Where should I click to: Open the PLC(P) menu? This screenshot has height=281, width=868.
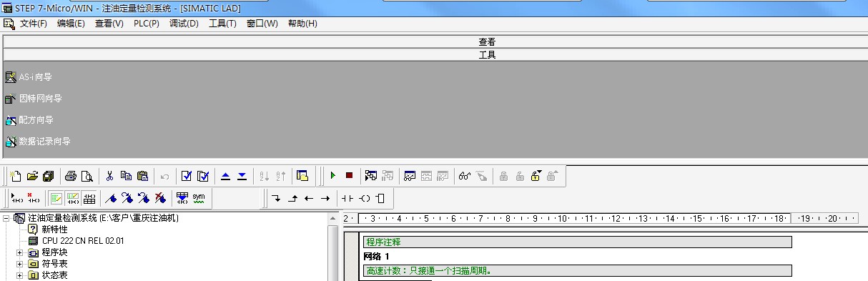point(147,24)
